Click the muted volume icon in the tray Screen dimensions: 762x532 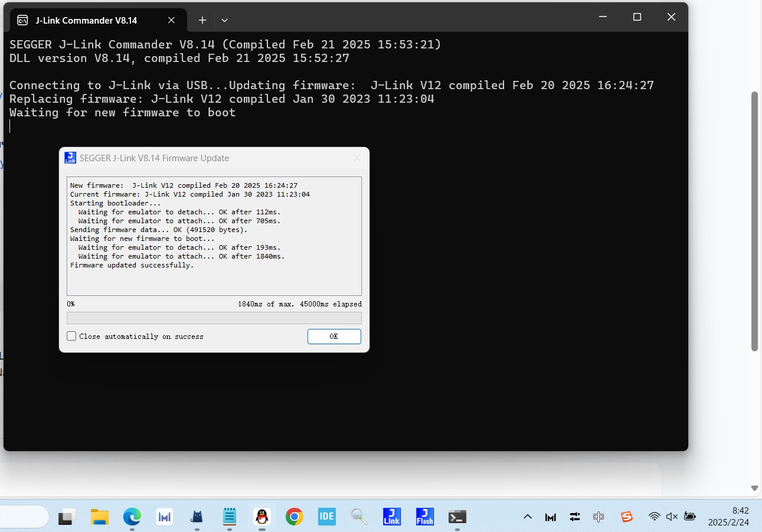672,517
